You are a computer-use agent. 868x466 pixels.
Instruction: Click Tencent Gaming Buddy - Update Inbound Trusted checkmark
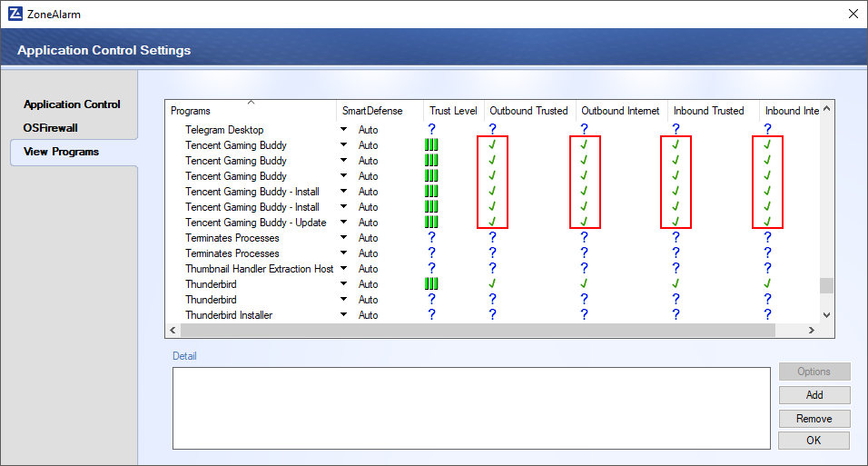point(676,222)
